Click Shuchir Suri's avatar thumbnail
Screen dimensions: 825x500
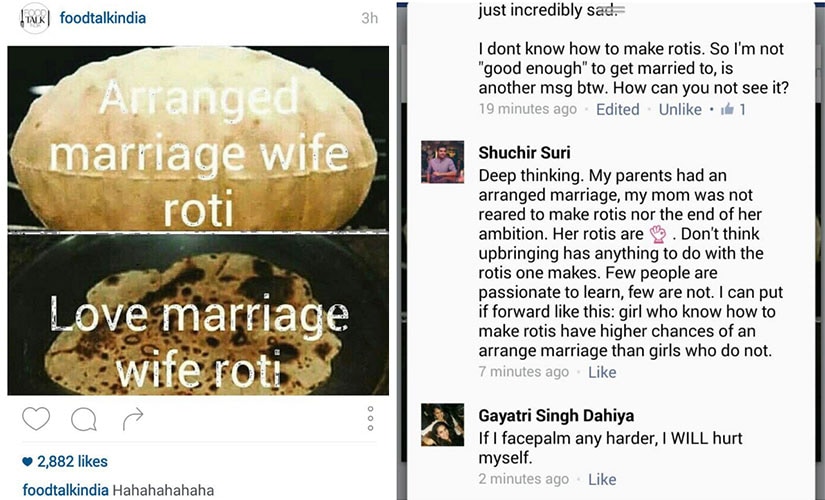[x=442, y=162]
